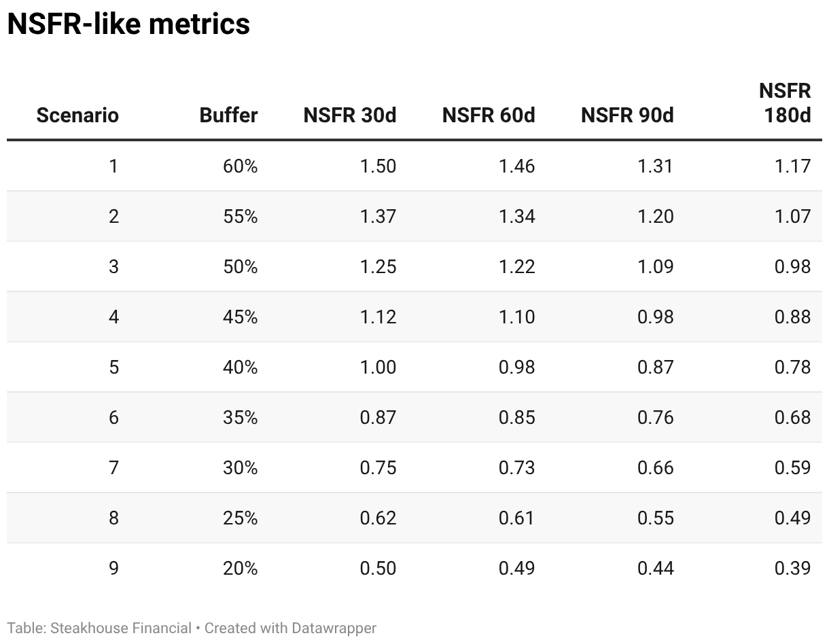
Task: Click the Steakhouse Financial source credit
Action: click(x=121, y=628)
